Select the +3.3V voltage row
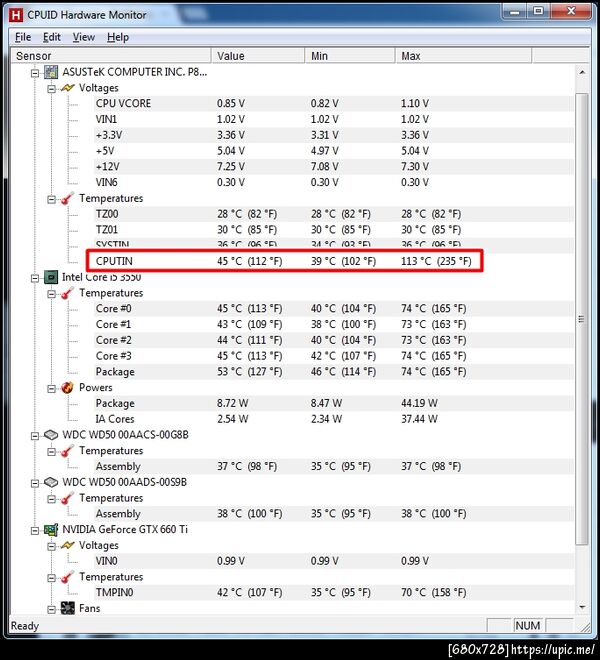600x660 pixels. click(x=334, y=135)
